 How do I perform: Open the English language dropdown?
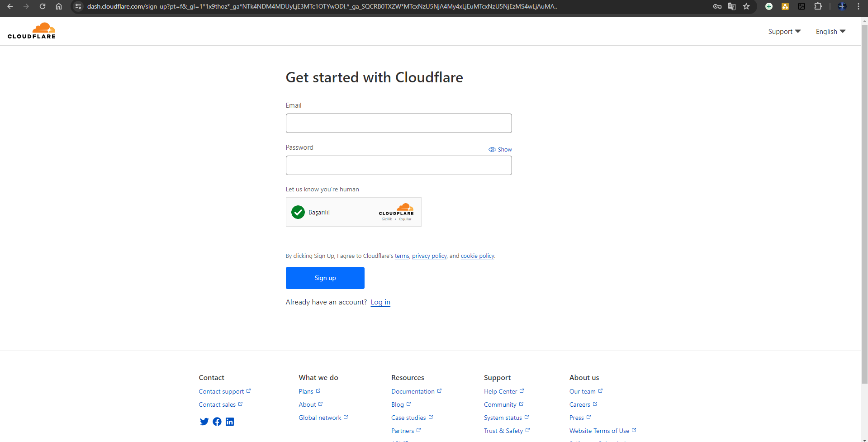pyautogui.click(x=830, y=32)
